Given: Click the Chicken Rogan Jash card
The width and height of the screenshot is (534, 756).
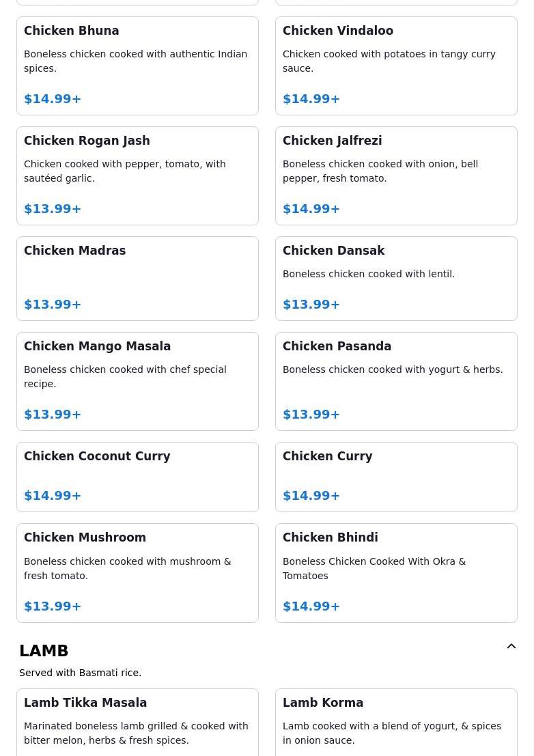Looking at the screenshot, I should click(x=137, y=176).
